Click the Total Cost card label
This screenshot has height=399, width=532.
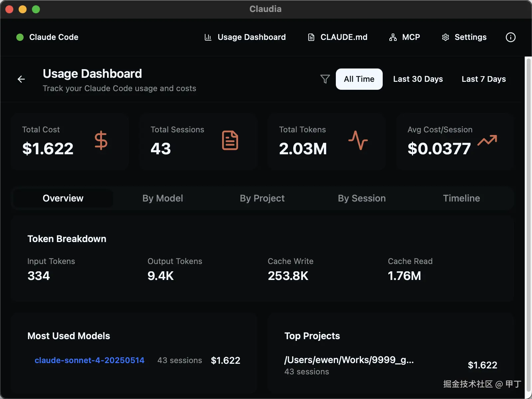(x=41, y=130)
